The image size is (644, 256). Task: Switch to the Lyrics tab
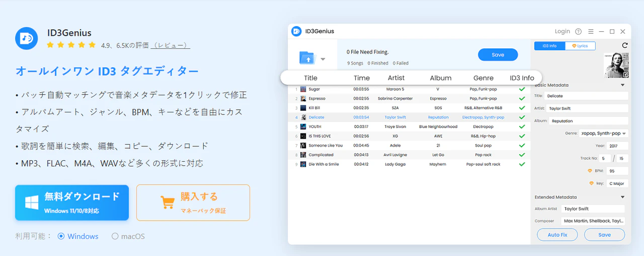580,46
